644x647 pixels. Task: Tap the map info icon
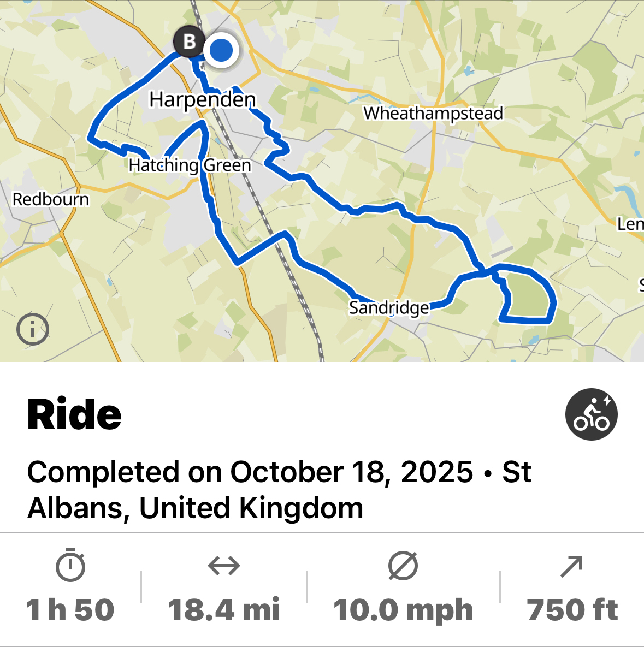(33, 329)
